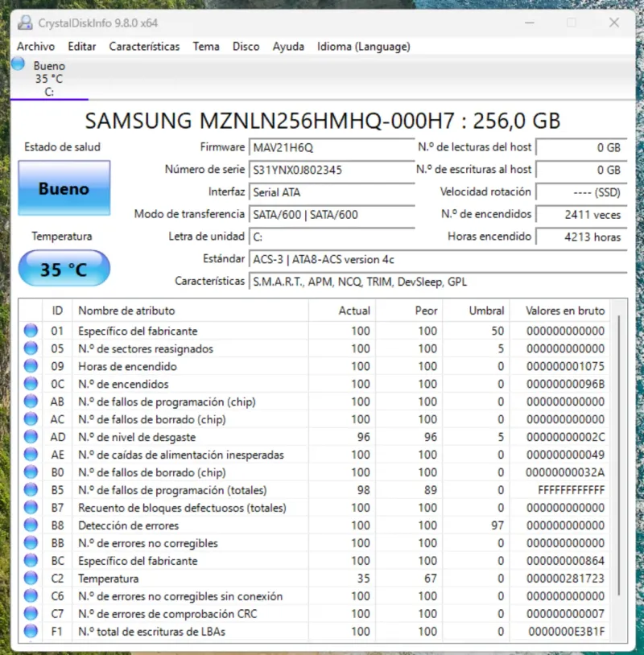Click the Interfaz field Serial ATA
The height and width of the screenshot is (655, 644).
[332, 192]
